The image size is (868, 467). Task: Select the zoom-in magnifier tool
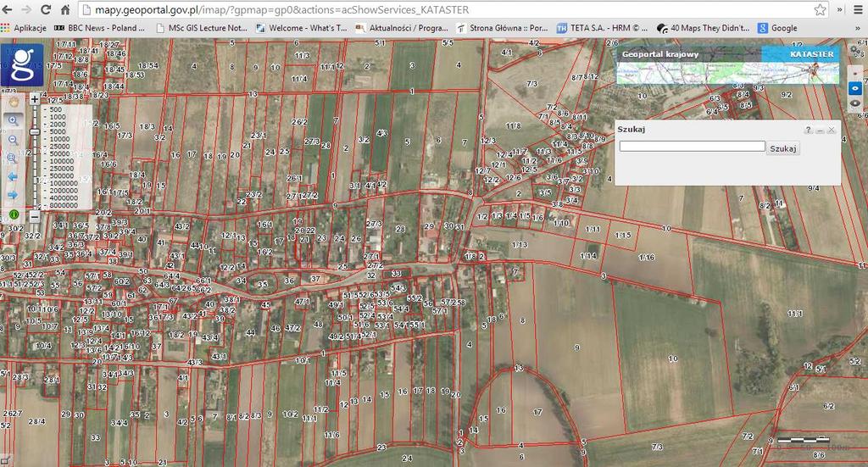[13, 120]
